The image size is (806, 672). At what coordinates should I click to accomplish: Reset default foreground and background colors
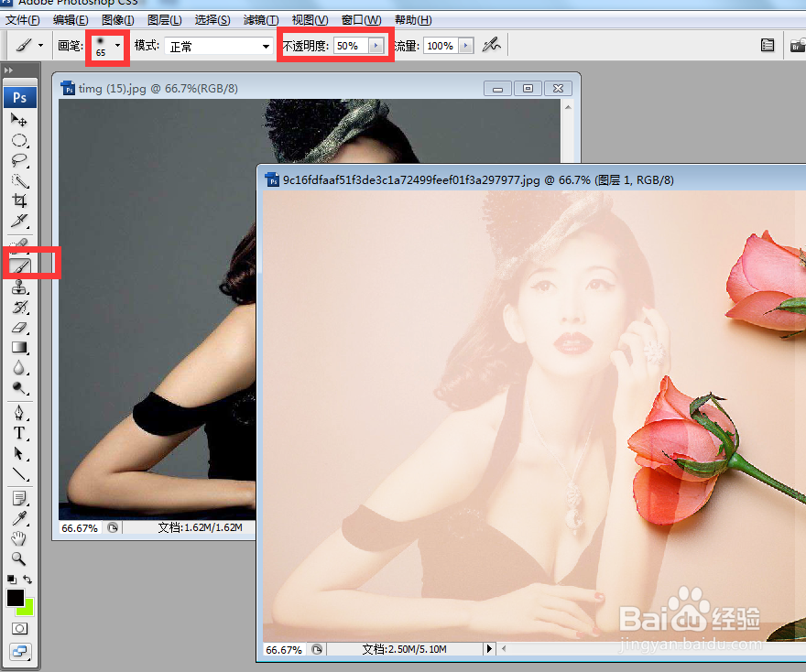[x=11, y=580]
